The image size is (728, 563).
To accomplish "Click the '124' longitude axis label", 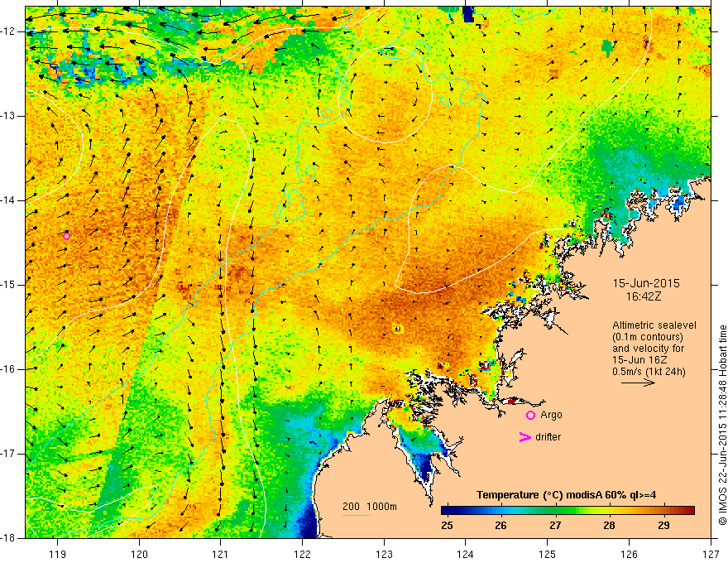I will coord(466,554).
